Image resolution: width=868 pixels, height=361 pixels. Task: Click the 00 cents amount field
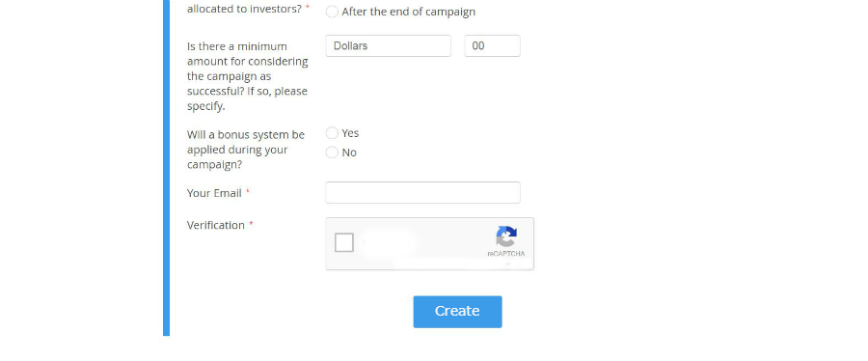[492, 46]
